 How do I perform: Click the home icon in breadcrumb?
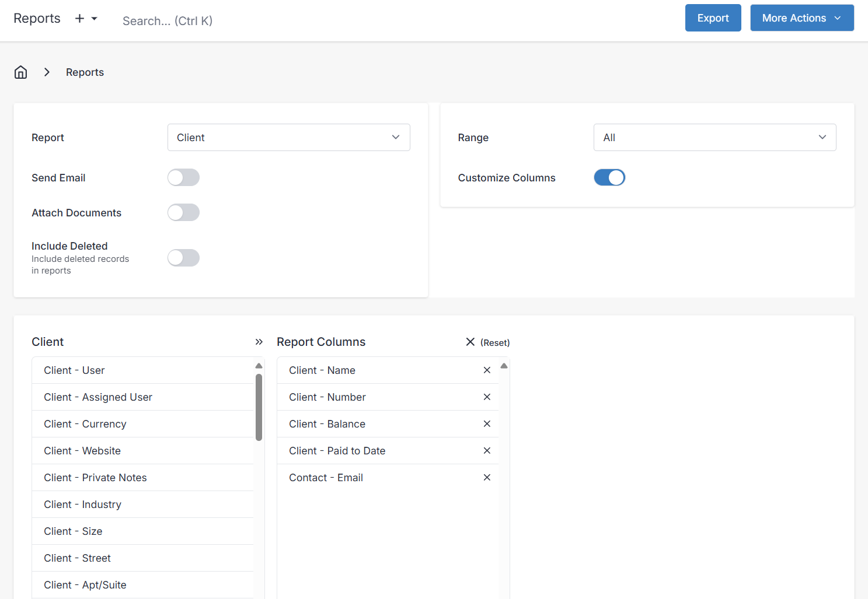click(21, 72)
